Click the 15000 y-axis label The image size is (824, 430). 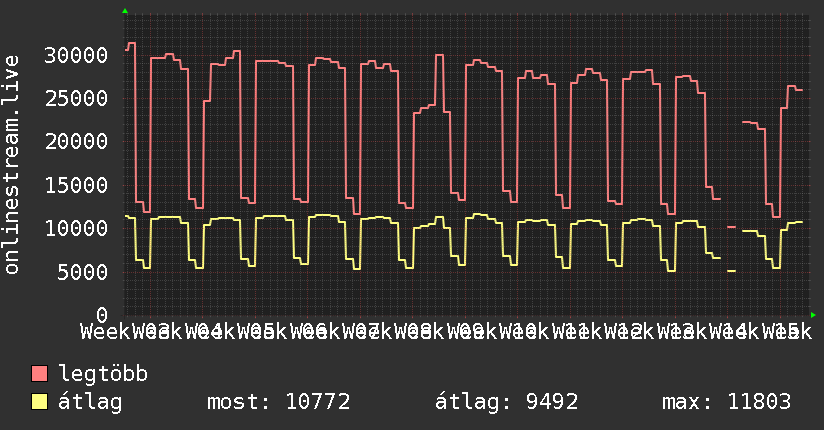point(76,185)
